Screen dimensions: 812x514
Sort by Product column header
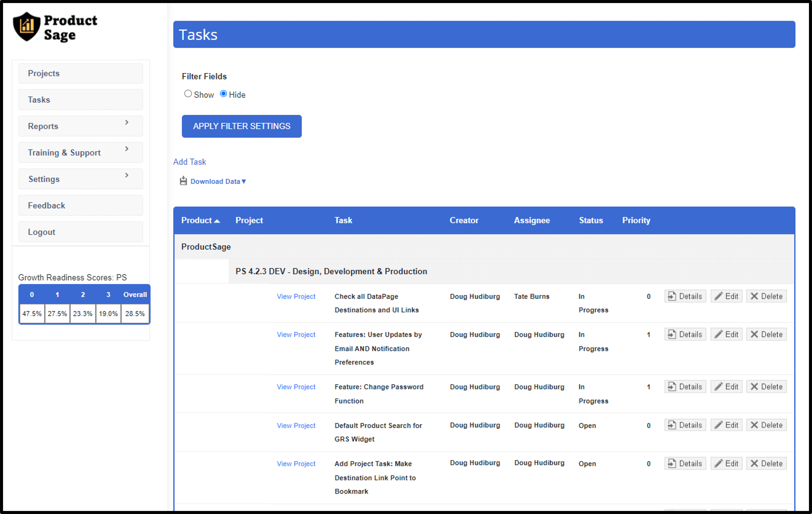[200, 220]
